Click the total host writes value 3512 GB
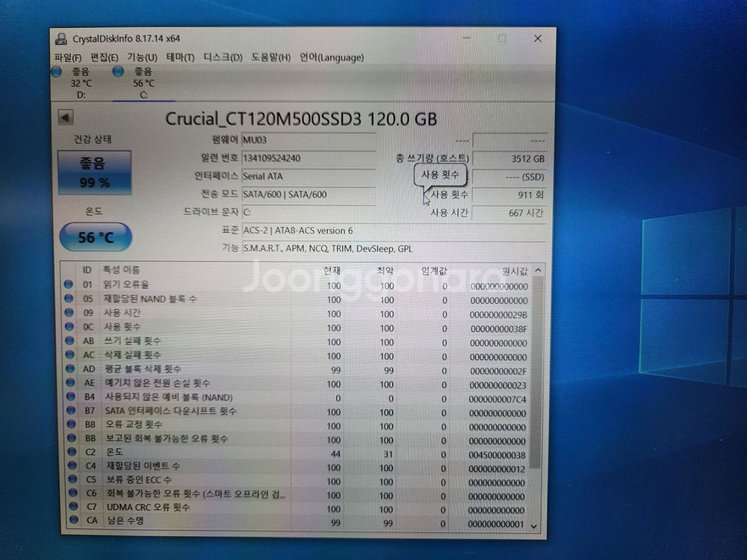This screenshot has width=747, height=560. (509, 159)
